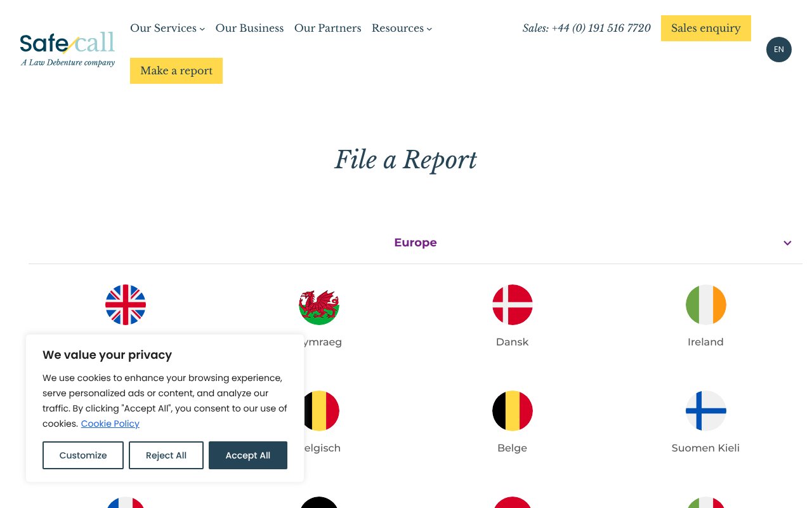The image size is (812, 508).
Task: Click the Sales enquiry button
Action: (705, 29)
